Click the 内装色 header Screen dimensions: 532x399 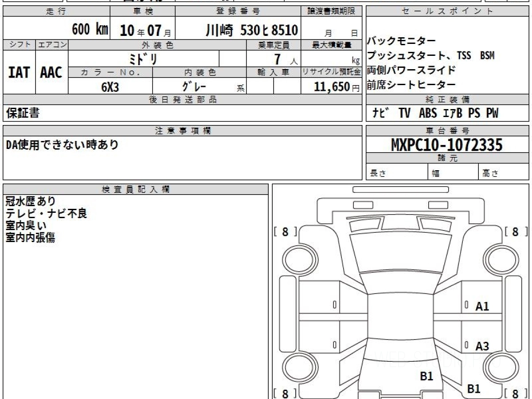click(199, 72)
